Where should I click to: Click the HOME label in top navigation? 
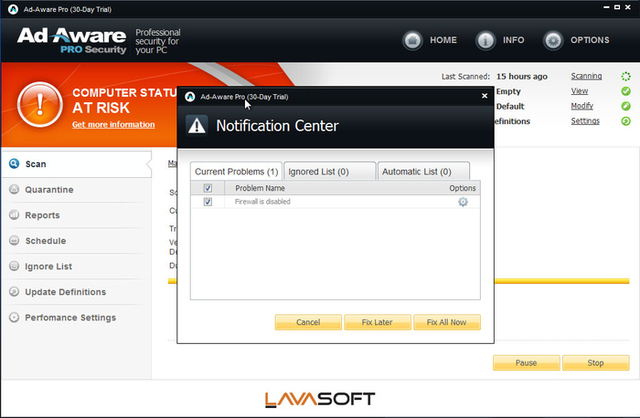tap(443, 40)
